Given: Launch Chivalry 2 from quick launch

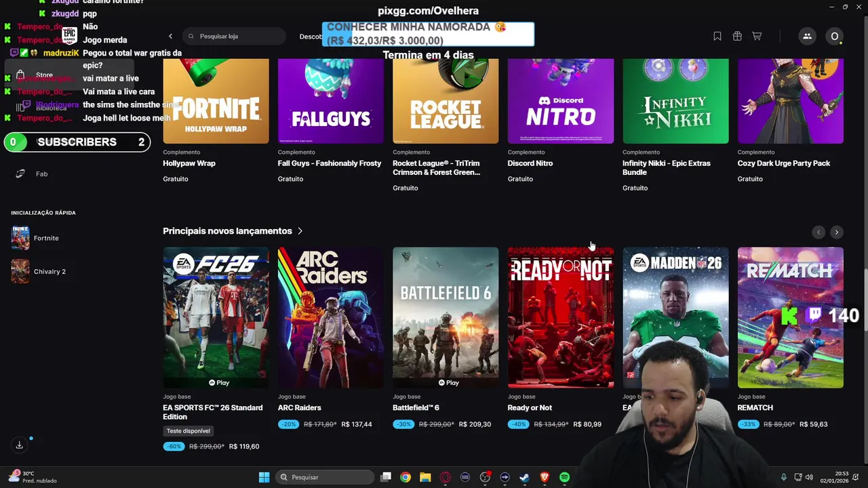Looking at the screenshot, I should pos(50,272).
